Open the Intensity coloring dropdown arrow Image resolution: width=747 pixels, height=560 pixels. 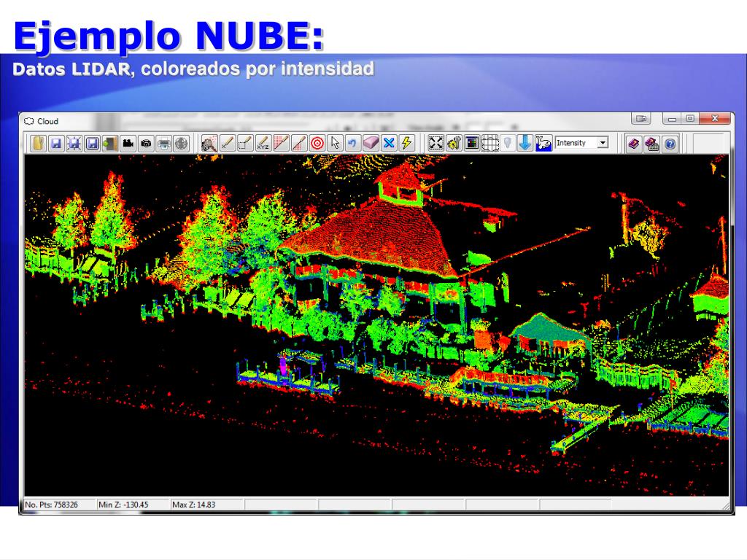point(603,143)
